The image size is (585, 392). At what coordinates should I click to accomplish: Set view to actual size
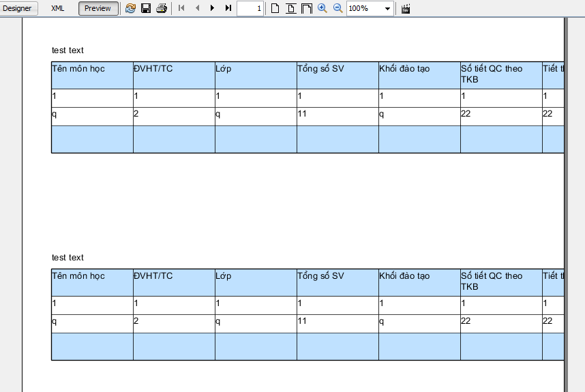click(x=275, y=8)
